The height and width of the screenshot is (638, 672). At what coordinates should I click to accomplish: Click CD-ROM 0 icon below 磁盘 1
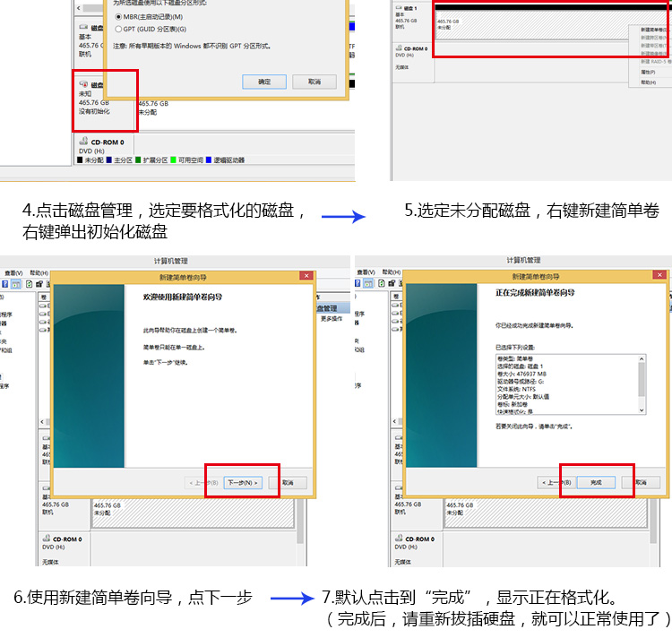pyautogui.click(x=399, y=48)
